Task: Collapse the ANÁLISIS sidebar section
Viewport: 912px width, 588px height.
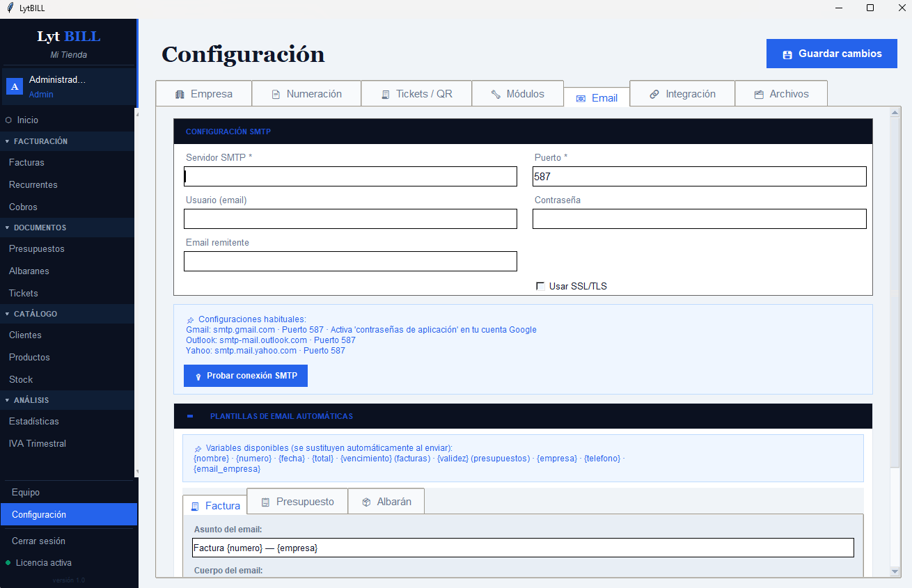Action: pyautogui.click(x=67, y=400)
